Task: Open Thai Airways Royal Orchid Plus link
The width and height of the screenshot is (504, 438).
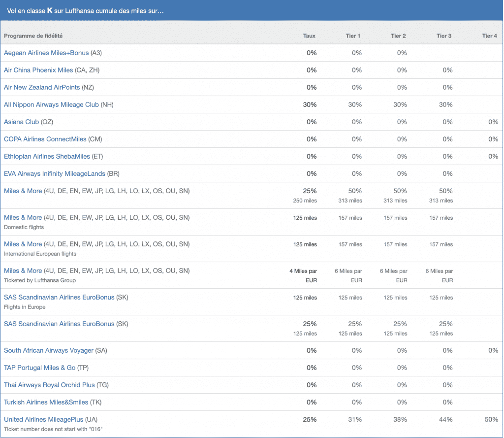Action: pos(49,385)
